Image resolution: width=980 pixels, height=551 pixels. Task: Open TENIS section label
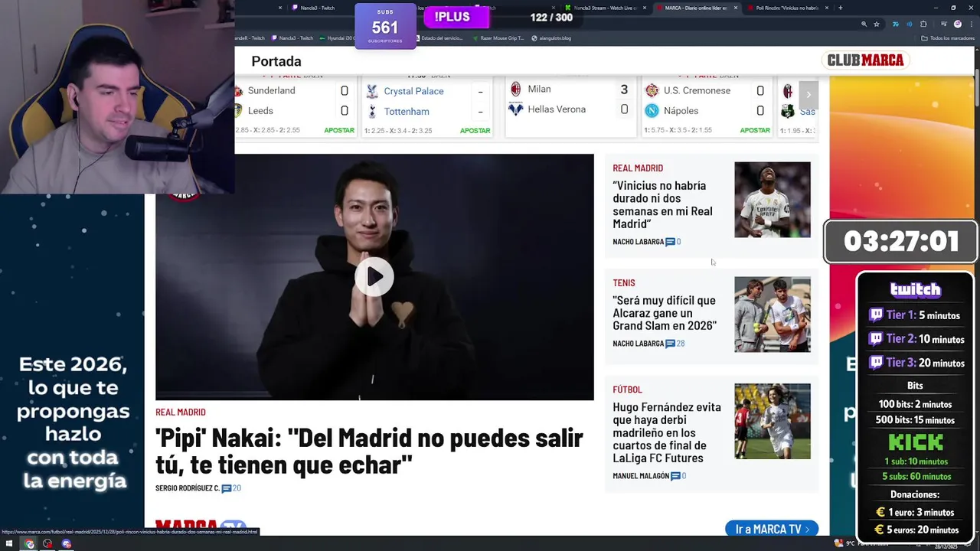click(x=624, y=283)
